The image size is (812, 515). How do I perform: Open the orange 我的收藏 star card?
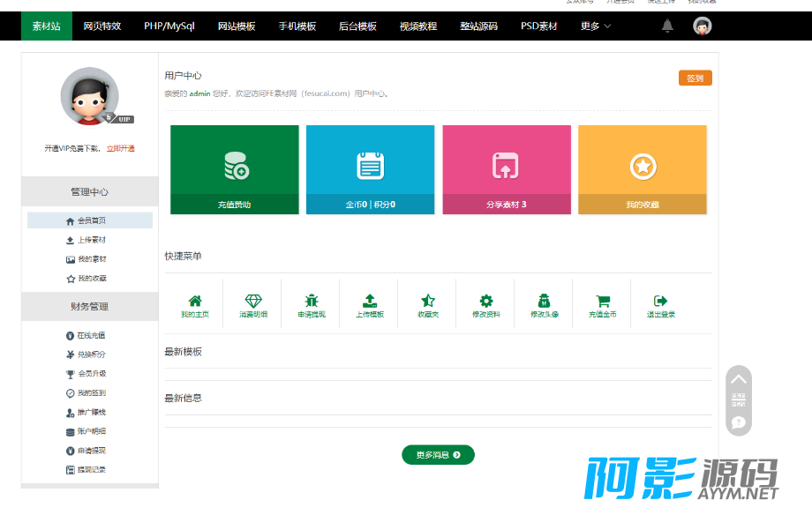(643, 170)
